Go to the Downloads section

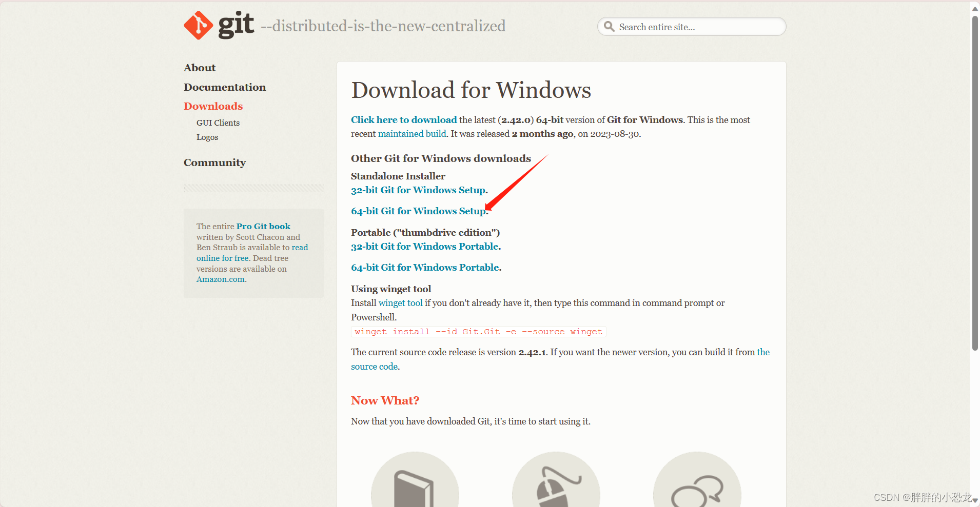coord(213,106)
